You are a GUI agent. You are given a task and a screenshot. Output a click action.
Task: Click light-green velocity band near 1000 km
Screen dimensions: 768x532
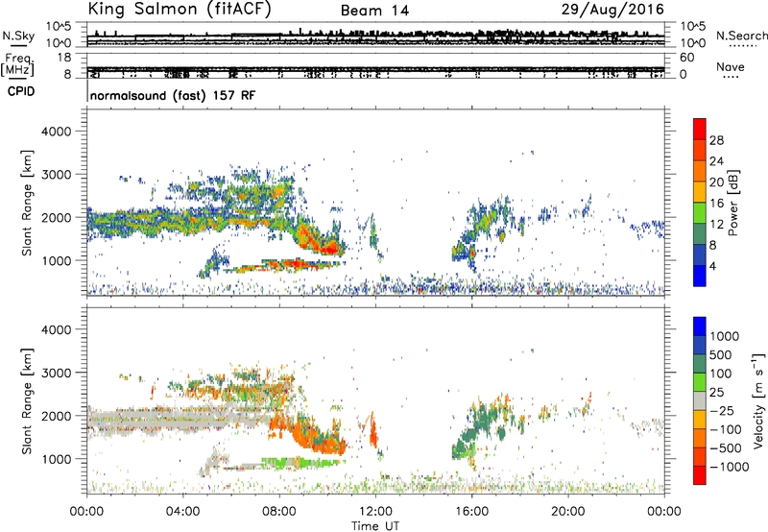[300, 462]
